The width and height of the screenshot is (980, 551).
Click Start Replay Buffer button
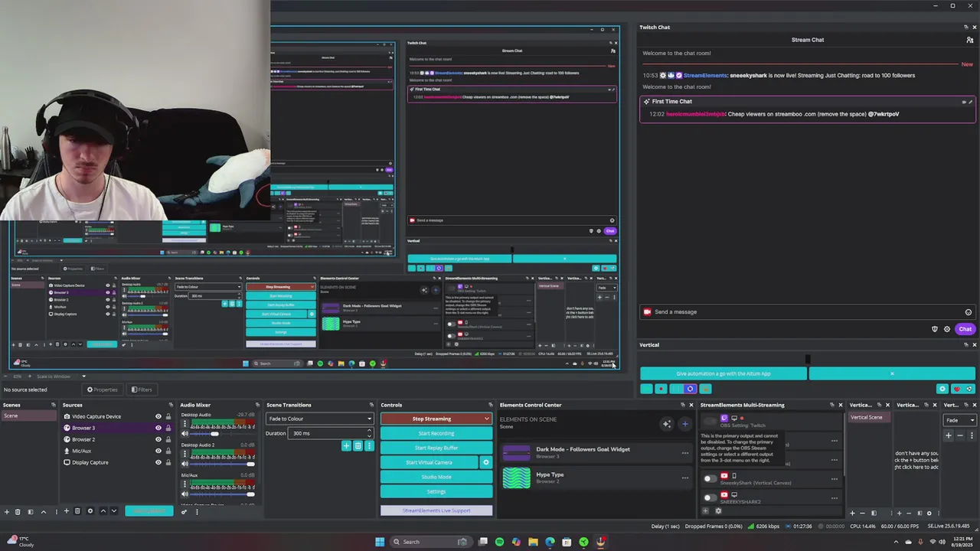click(x=436, y=448)
